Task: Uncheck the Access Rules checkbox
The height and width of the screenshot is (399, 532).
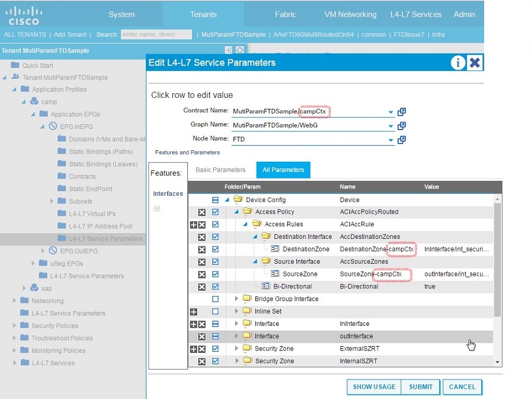Action: [x=215, y=225]
